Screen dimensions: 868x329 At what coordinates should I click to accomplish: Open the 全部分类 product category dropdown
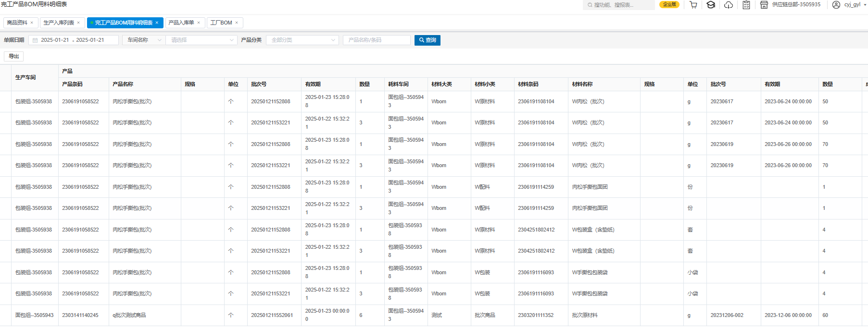303,40
